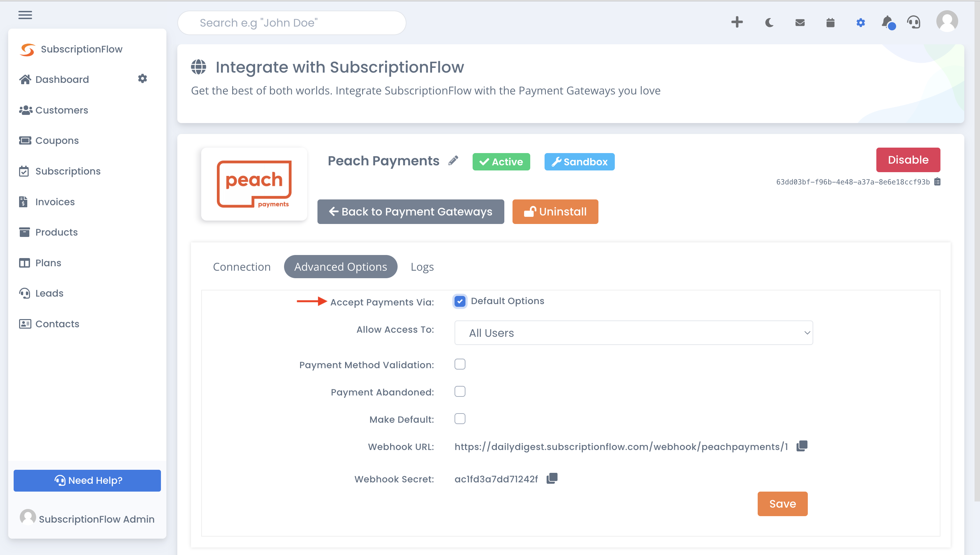Uncheck the Default Options checkbox

coord(460,301)
